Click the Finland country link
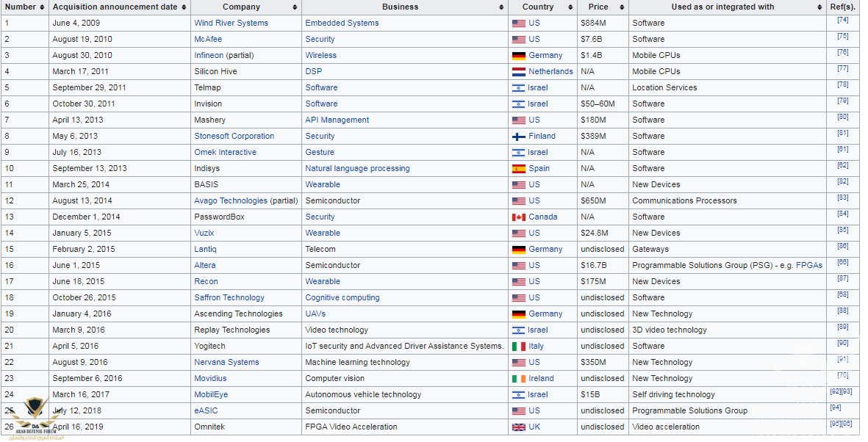 (x=542, y=136)
